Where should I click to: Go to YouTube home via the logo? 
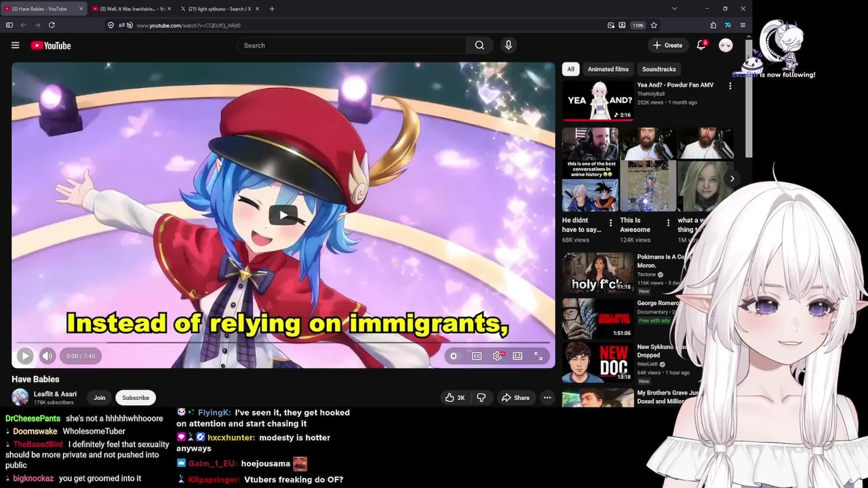tap(51, 45)
